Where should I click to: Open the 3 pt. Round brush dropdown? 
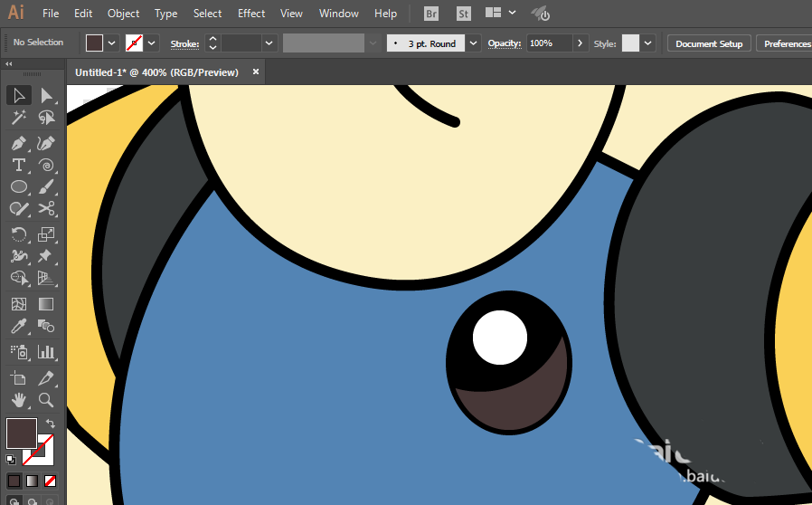click(x=473, y=43)
